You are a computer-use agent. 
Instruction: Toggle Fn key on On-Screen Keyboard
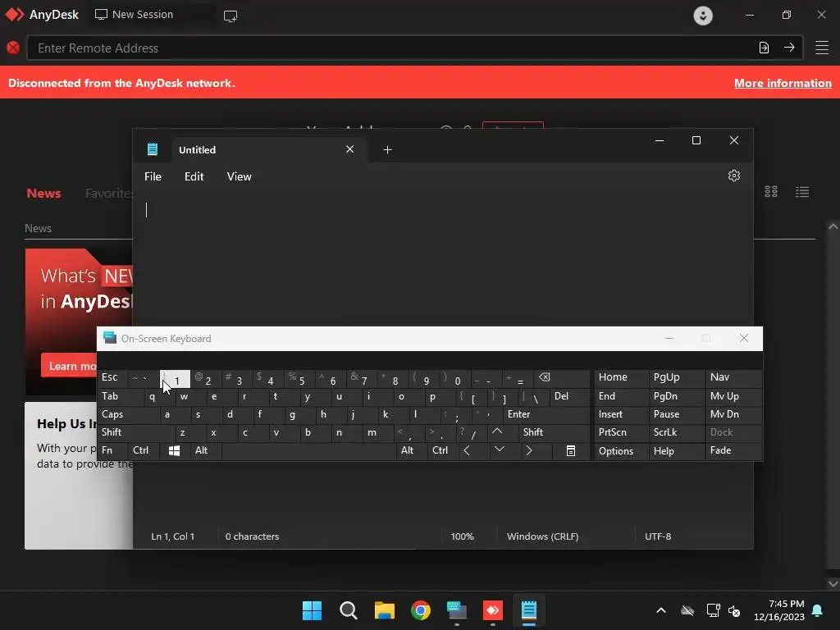(x=112, y=451)
